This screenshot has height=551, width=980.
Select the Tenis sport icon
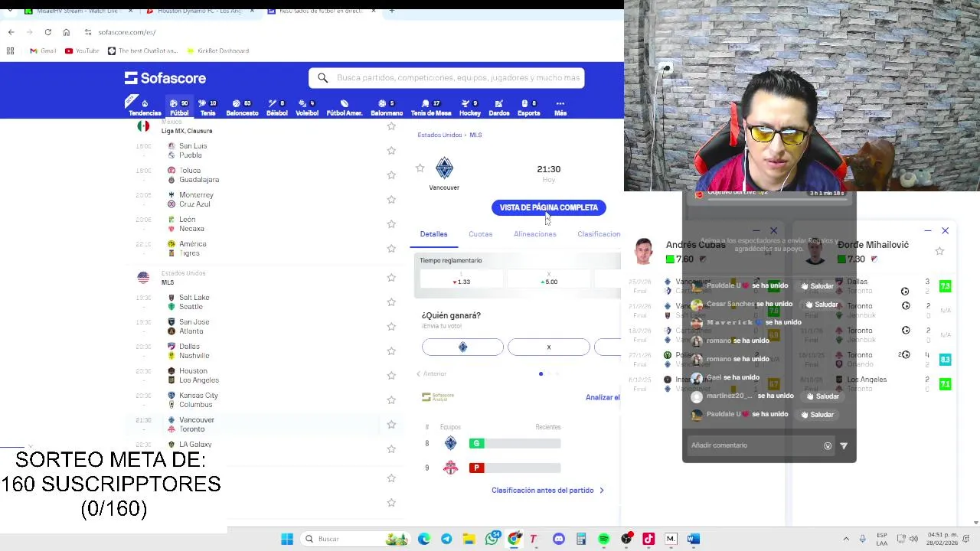[207, 107]
